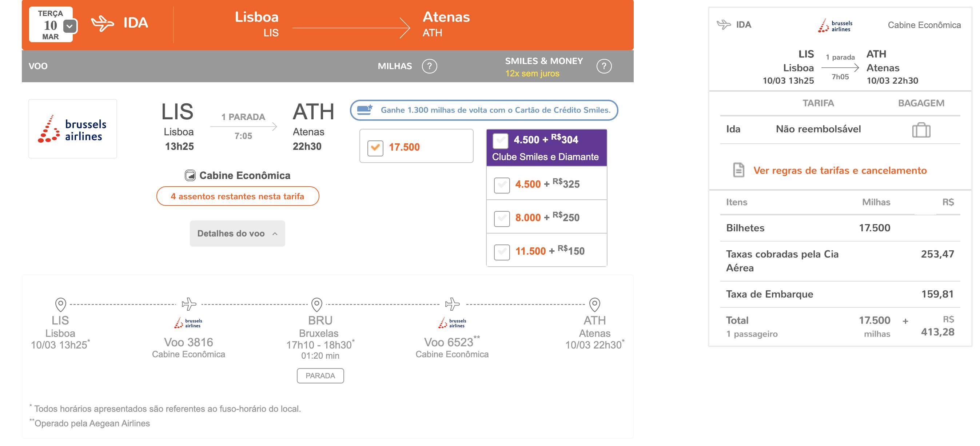Click the baggage suitcase icon in the summary

(x=921, y=130)
